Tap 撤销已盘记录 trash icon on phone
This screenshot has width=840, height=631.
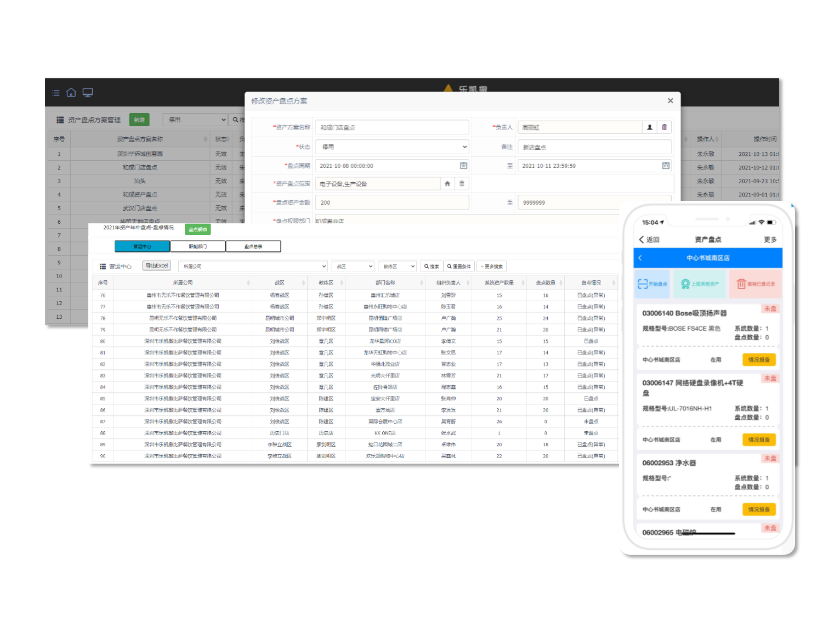pyautogui.click(x=741, y=284)
